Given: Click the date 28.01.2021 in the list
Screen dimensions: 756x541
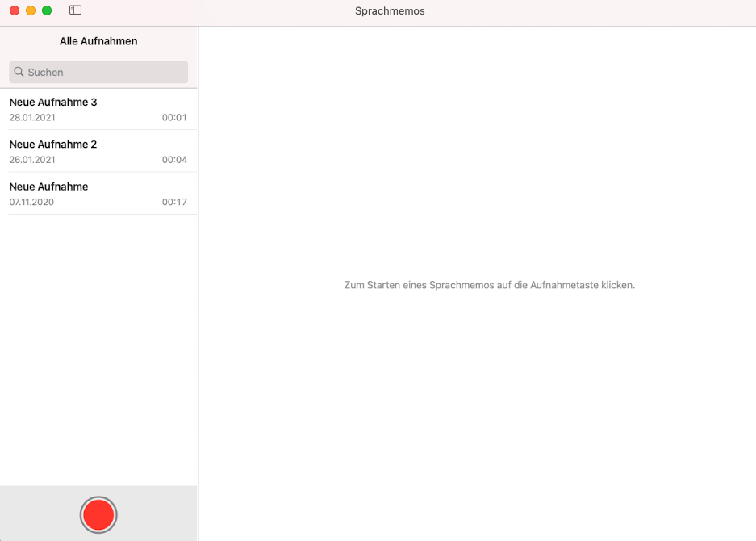Looking at the screenshot, I should [x=32, y=118].
